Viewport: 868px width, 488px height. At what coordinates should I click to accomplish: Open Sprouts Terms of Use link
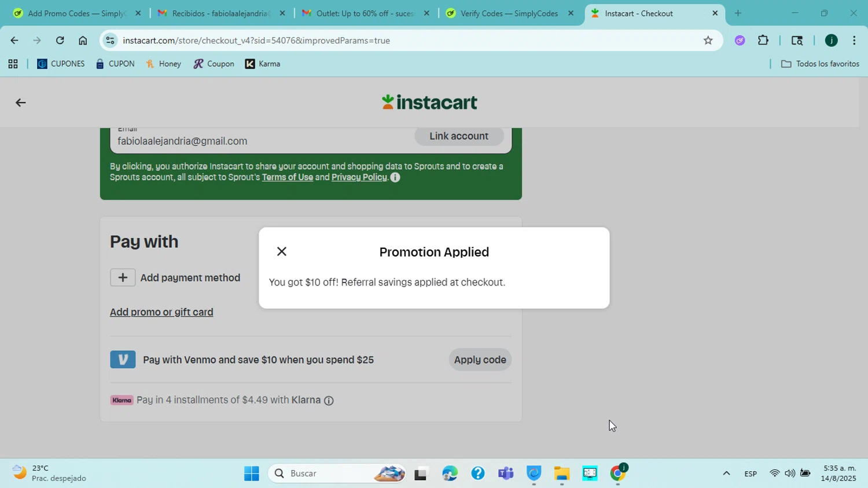(x=288, y=178)
